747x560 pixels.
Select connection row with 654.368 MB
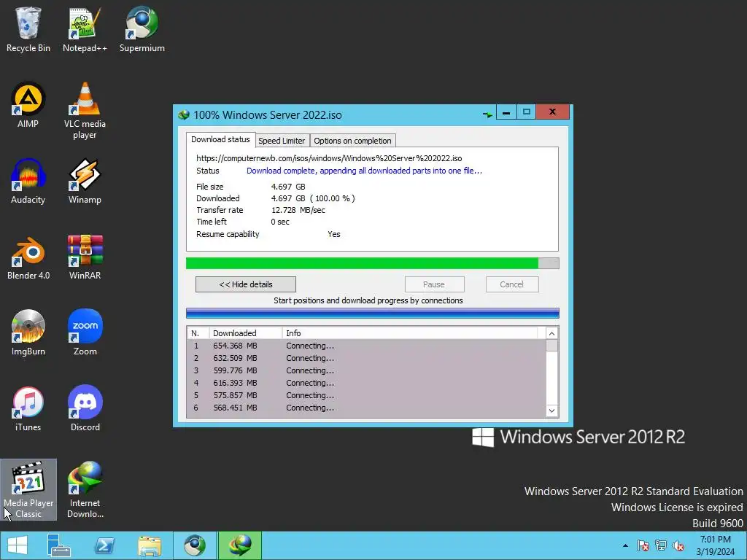click(366, 346)
